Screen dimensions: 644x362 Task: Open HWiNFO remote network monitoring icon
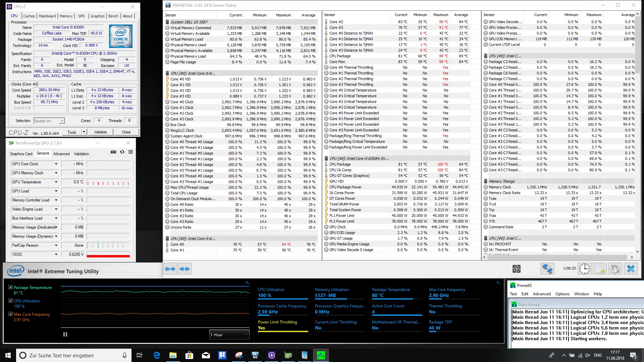547,269
